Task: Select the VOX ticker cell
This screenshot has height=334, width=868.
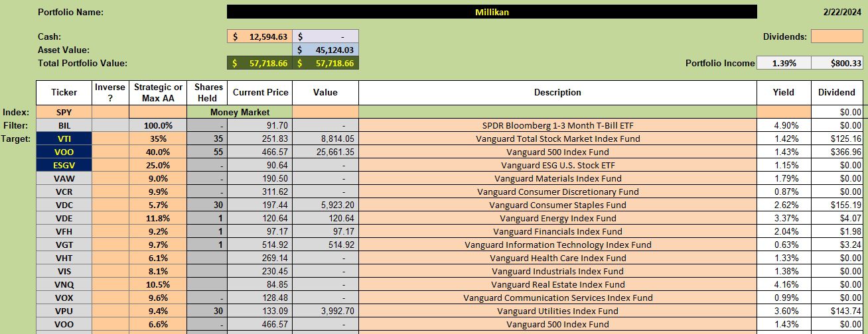Action: point(64,298)
